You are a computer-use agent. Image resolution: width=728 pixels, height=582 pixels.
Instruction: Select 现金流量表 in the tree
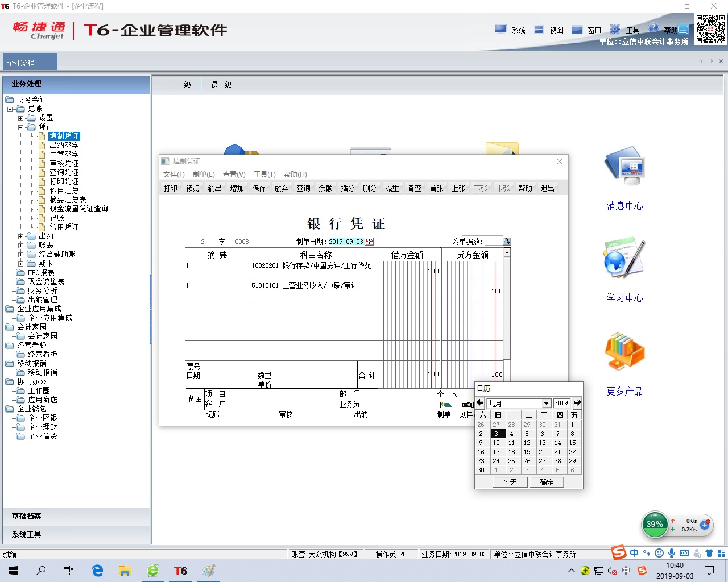pos(46,282)
